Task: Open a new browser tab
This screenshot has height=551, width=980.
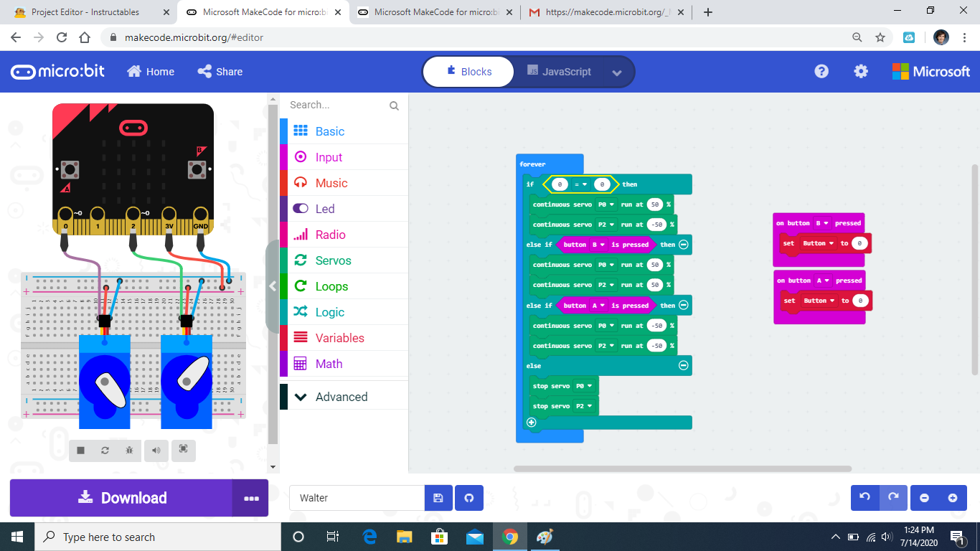Action: 708,12
